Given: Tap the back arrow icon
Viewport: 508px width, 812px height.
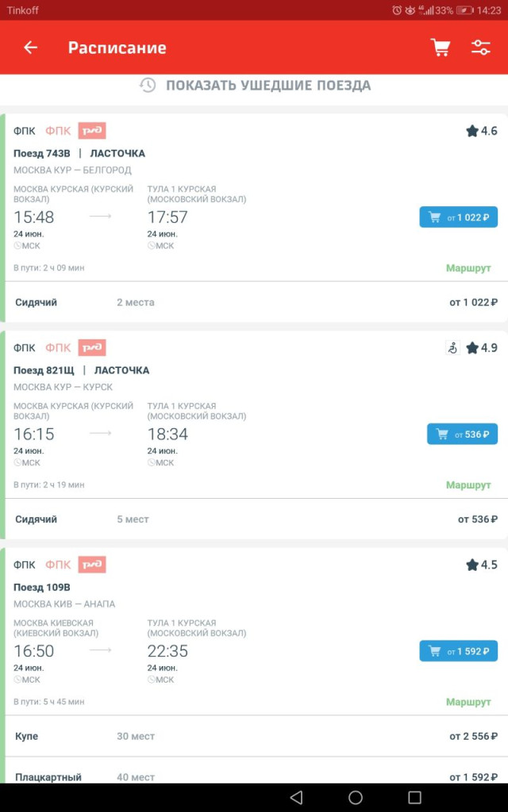Looking at the screenshot, I should (x=30, y=48).
